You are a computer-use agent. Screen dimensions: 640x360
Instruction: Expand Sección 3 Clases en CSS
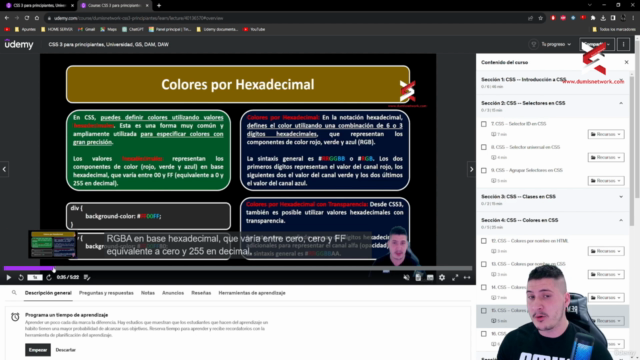621,197
